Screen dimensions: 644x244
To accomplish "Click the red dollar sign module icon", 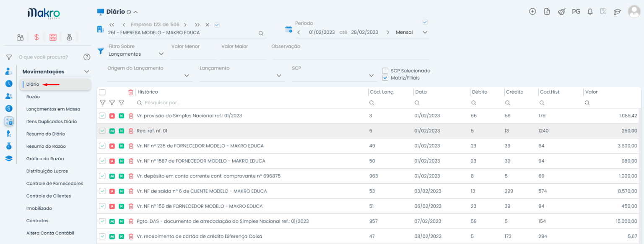I will coord(36,37).
